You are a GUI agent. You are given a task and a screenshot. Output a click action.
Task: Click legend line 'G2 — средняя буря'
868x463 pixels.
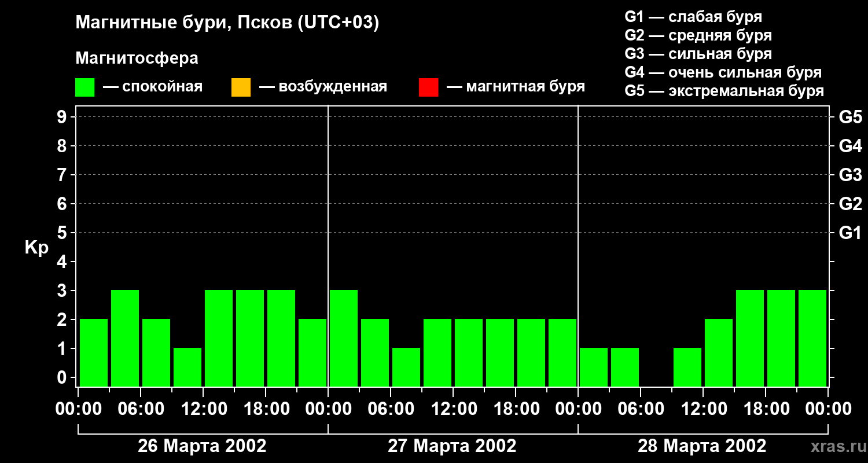coord(698,35)
